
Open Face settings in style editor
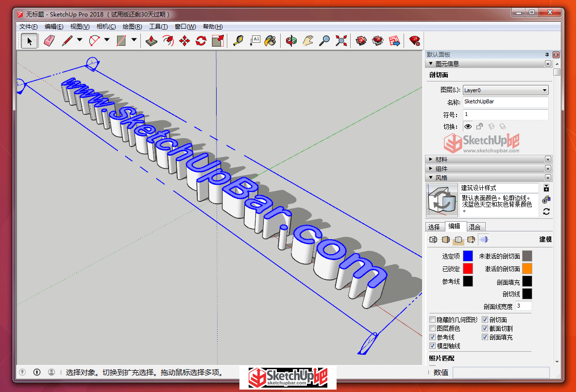[x=445, y=240]
